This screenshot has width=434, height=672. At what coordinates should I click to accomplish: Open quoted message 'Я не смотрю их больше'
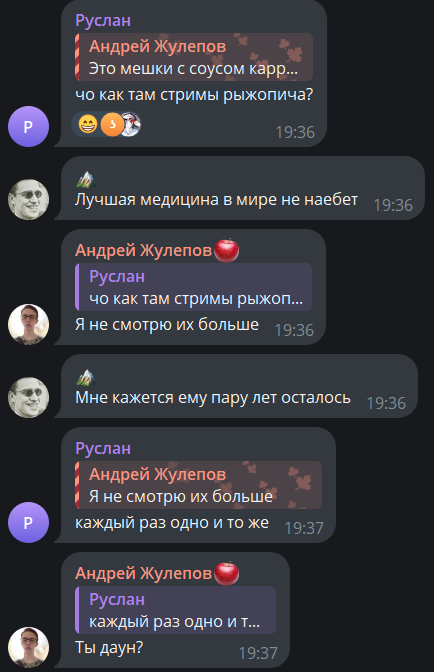[198, 485]
